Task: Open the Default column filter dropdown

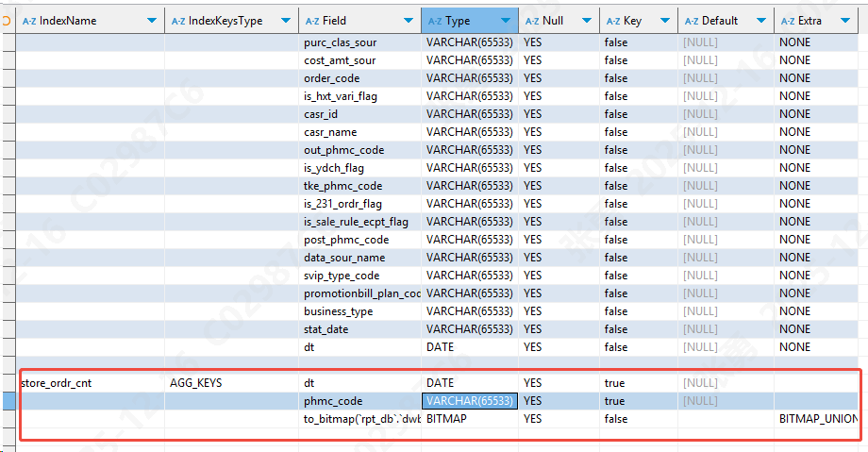Action: coord(761,21)
